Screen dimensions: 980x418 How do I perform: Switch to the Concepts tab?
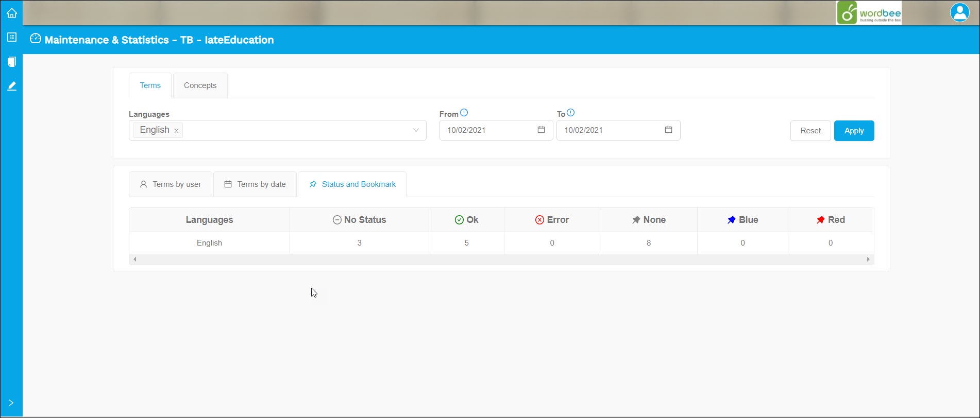click(200, 85)
